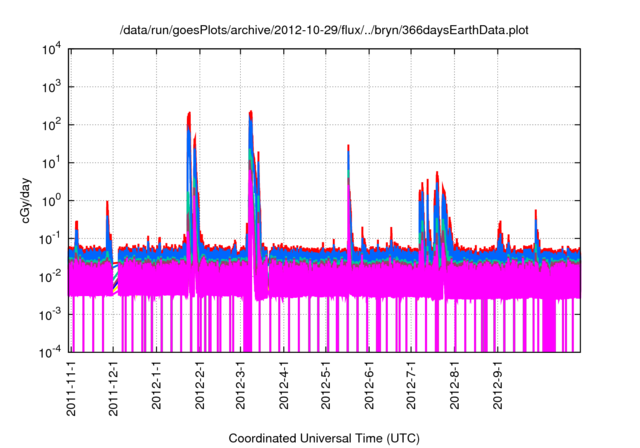Click the top y-axis tick label 10^4

pos(51,49)
